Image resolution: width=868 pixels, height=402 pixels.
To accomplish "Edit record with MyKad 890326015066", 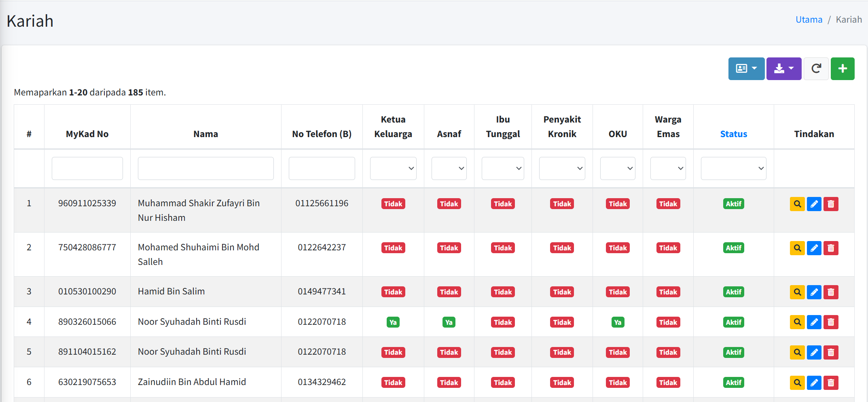I will click(814, 322).
